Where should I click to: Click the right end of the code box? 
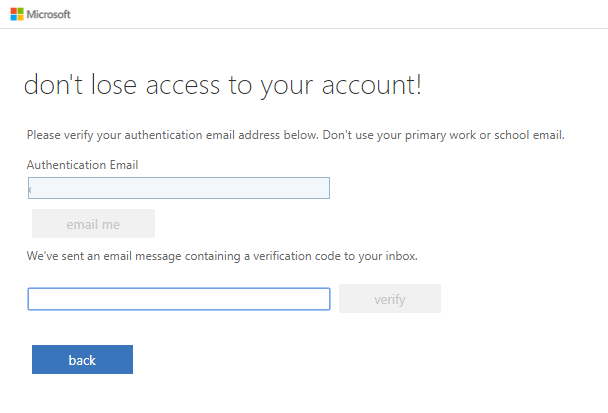(x=320, y=299)
